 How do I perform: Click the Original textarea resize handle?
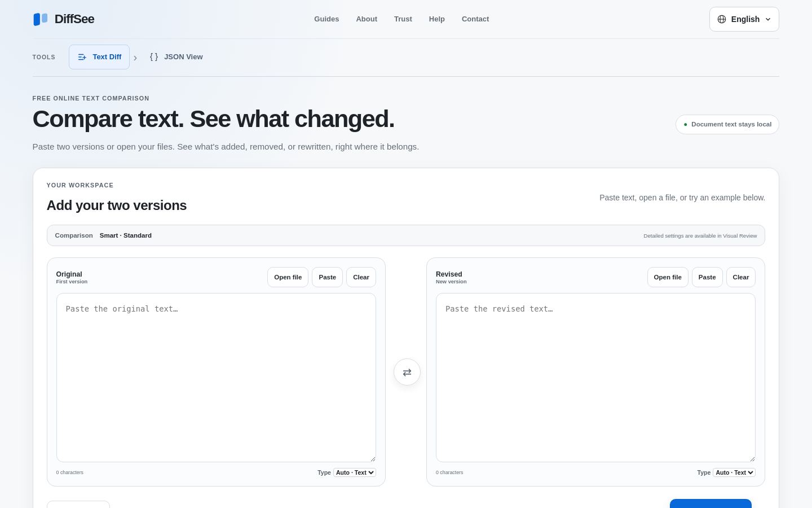372,458
